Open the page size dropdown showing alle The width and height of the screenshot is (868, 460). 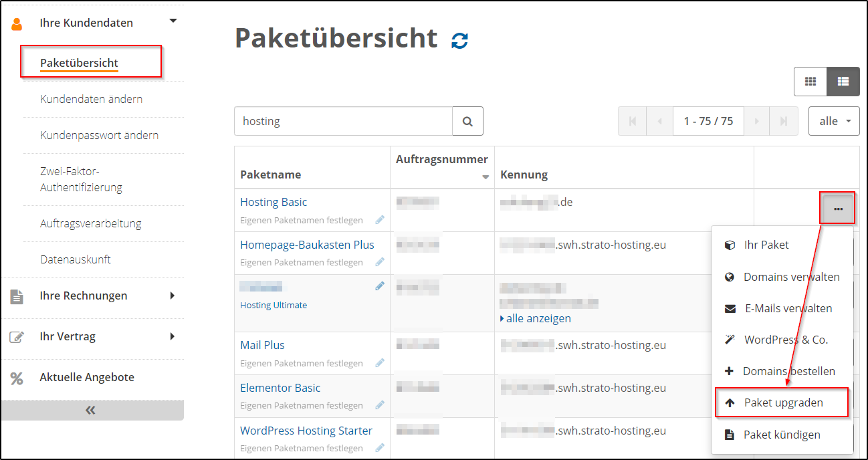click(834, 121)
